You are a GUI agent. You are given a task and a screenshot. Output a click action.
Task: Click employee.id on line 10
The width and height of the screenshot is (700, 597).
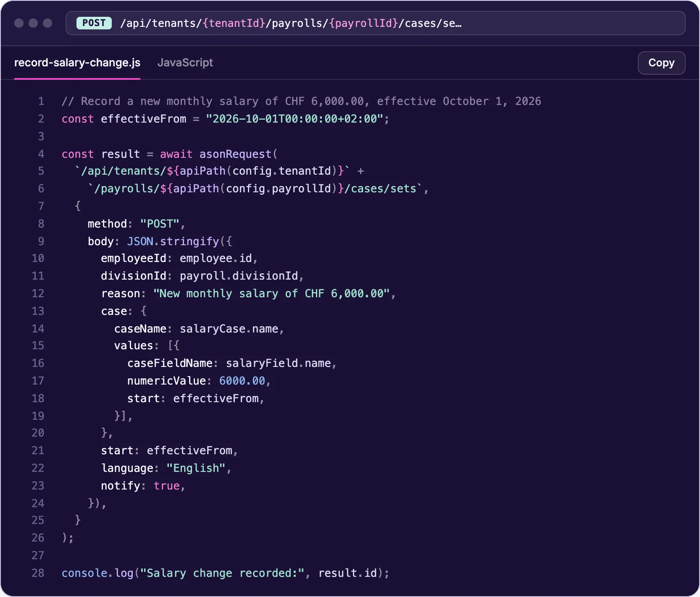click(216, 258)
